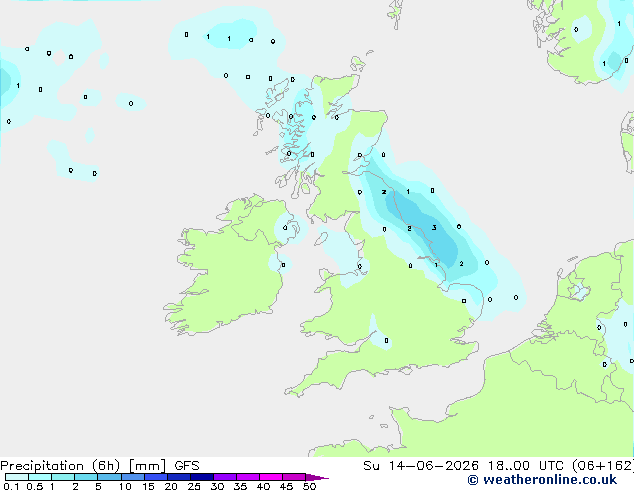The image size is (634, 490).
Task: Choose the 10–15 mm legend color swatch
Action: click(x=132, y=477)
